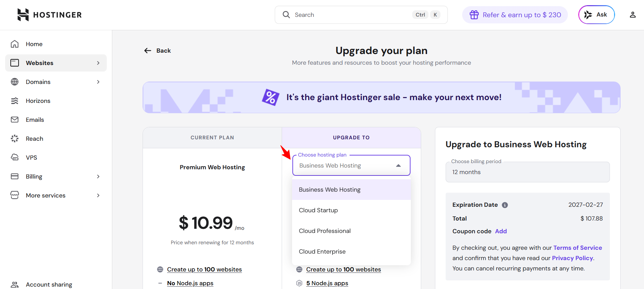The height and width of the screenshot is (289, 644).
Task: Go Back to previous page
Action: pyautogui.click(x=157, y=51)
